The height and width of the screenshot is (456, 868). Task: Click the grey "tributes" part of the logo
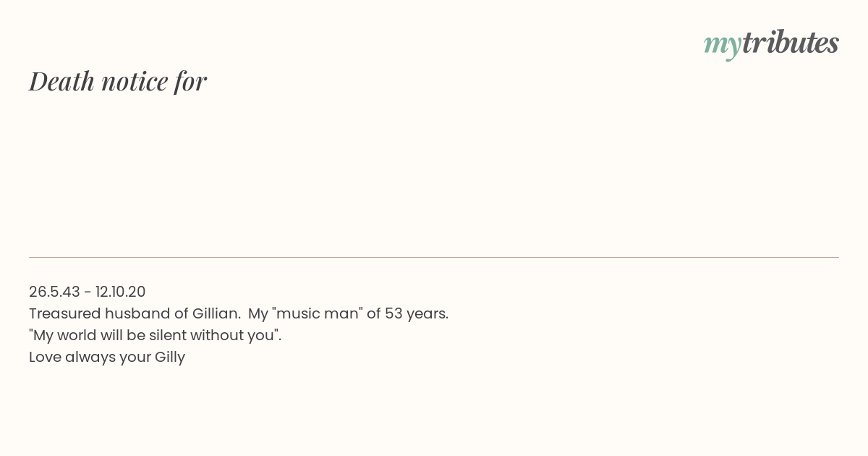[x=791, y=43]
